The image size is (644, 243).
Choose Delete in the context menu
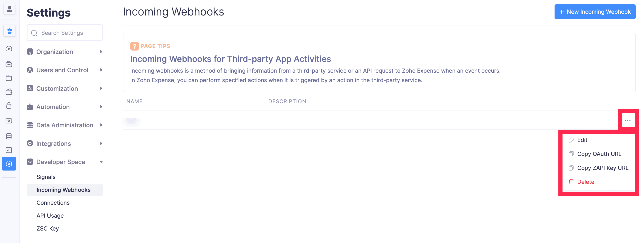point(585,182)
